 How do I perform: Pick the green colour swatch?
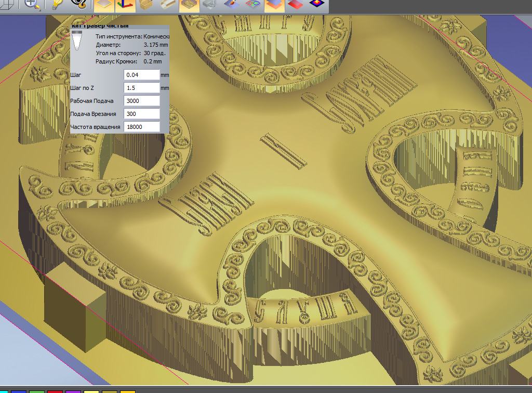pyautogui.click(x=37, y=391)
